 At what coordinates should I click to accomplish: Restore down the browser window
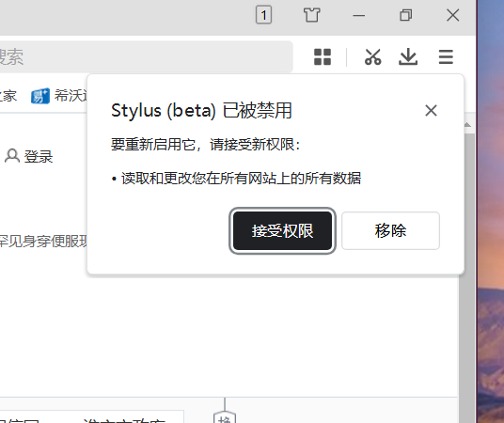point(405,15)
